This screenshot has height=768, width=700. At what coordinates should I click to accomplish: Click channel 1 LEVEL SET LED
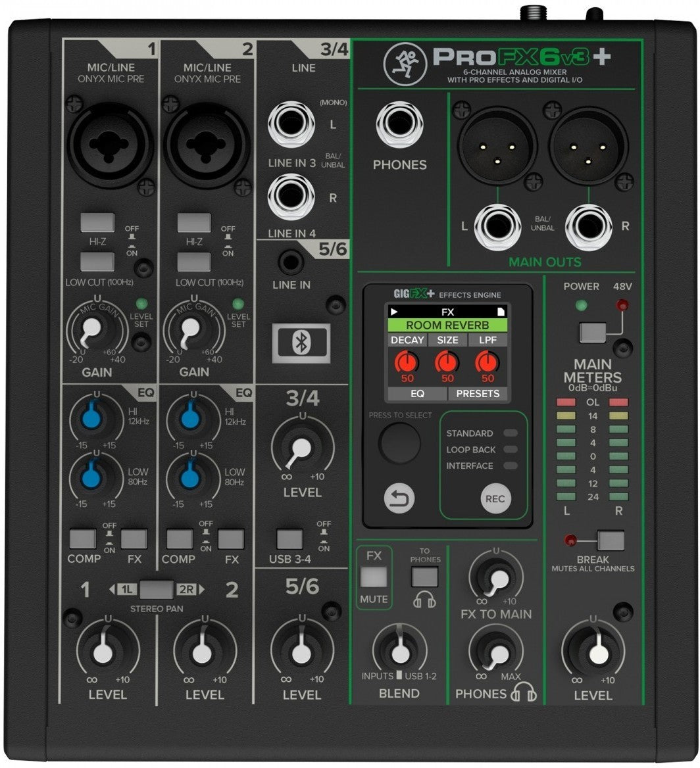pos(141,304)
